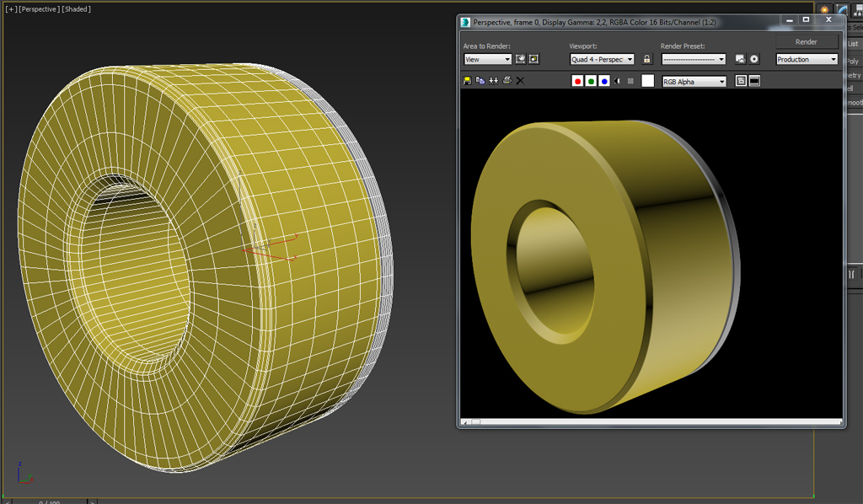Click the Edit Region icon

(520, 59)
